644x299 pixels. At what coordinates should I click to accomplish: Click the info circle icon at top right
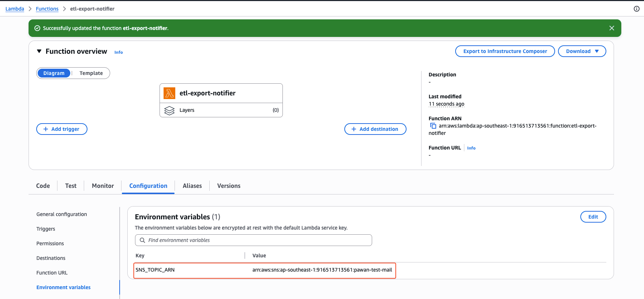tap(637, 9)
